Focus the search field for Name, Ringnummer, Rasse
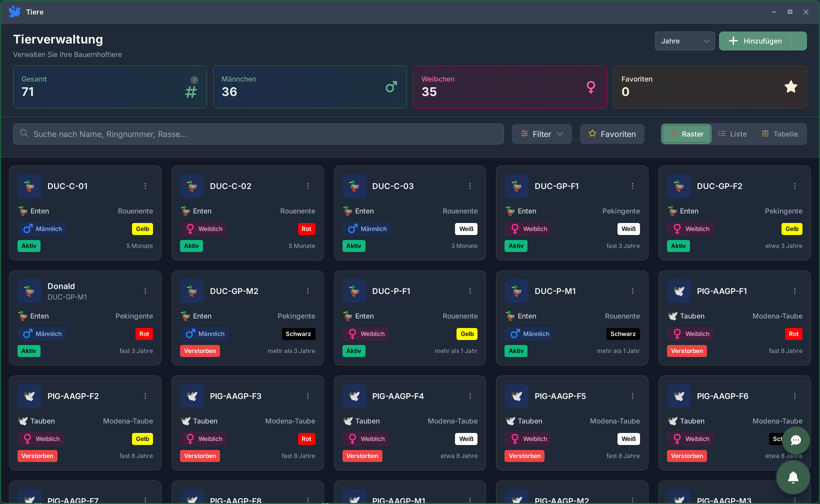Image resolution: width=820 pixels, height=504 pixels. [258, 134]
